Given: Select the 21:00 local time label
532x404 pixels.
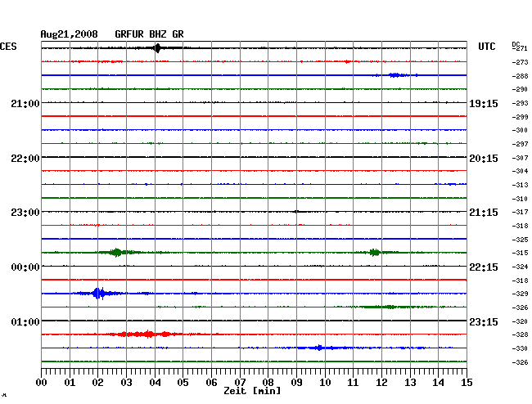Looking at the screenshot, I should point(25,104).
